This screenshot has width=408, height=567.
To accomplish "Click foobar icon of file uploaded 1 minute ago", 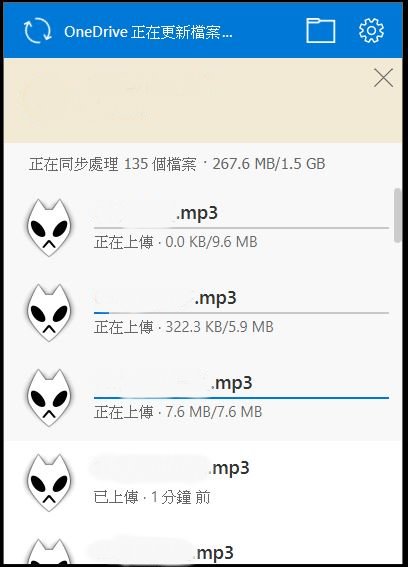I will [48, 482].
